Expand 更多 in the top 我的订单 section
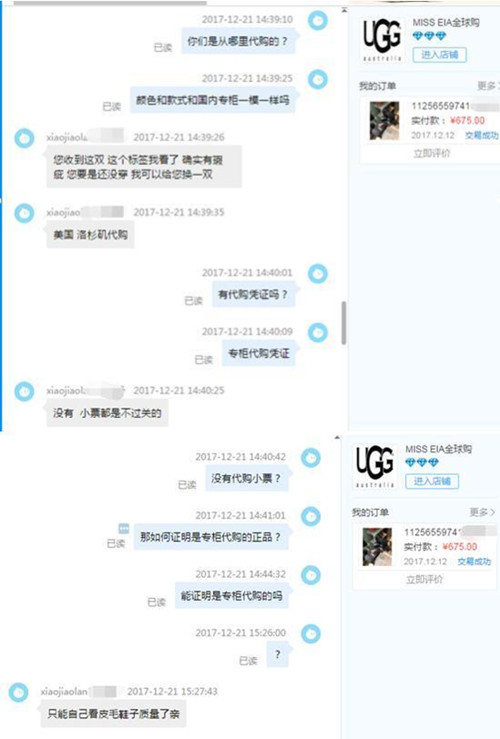This screenshot has width=500, height=739. click(488, 86)
